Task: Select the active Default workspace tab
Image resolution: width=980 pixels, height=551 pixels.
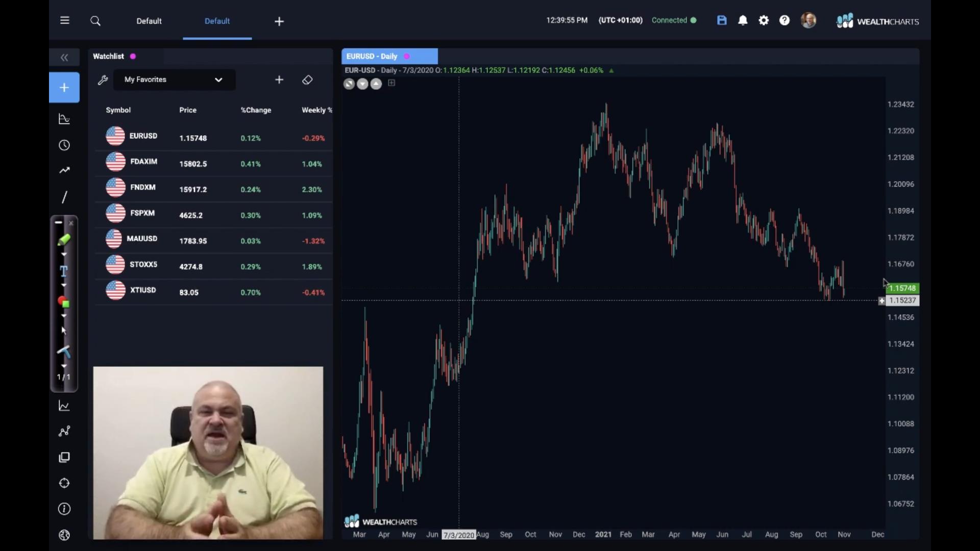Action: click(217, 21)
